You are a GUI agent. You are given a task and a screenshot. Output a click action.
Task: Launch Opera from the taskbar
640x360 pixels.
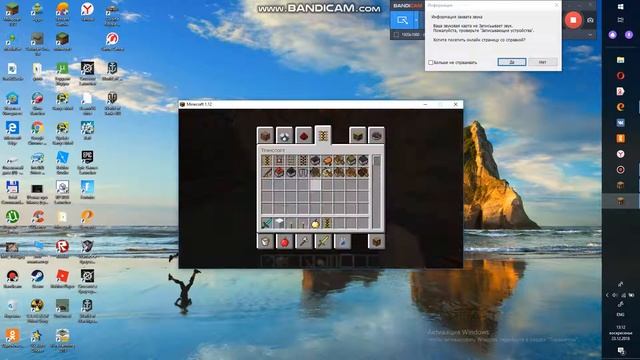(621, 76)
